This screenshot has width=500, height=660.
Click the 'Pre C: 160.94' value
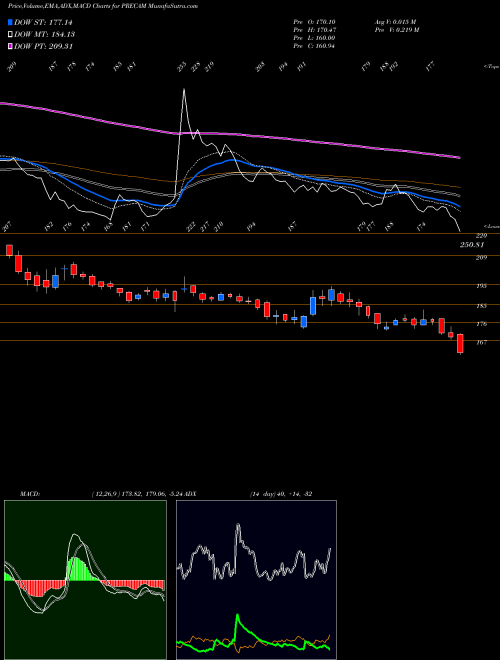[x=314, y=46]
